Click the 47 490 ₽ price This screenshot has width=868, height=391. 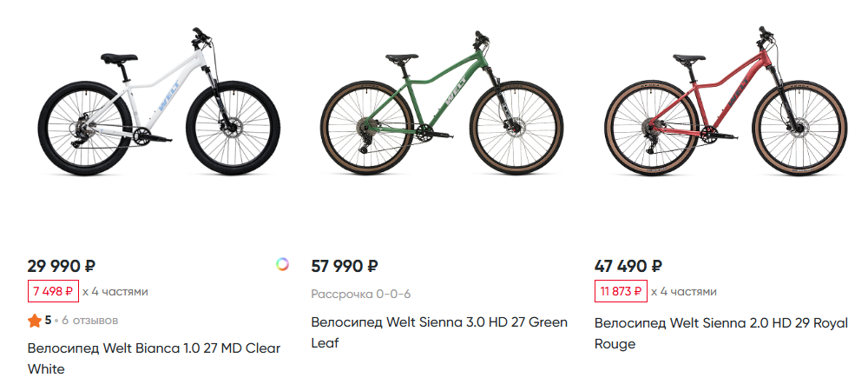(628, 266)
